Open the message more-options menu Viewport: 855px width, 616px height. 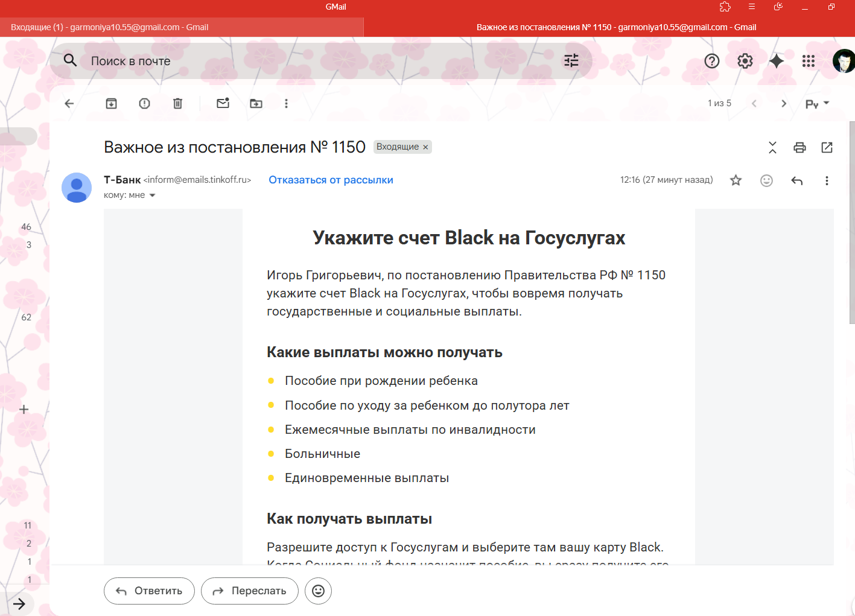coord(827,180)
